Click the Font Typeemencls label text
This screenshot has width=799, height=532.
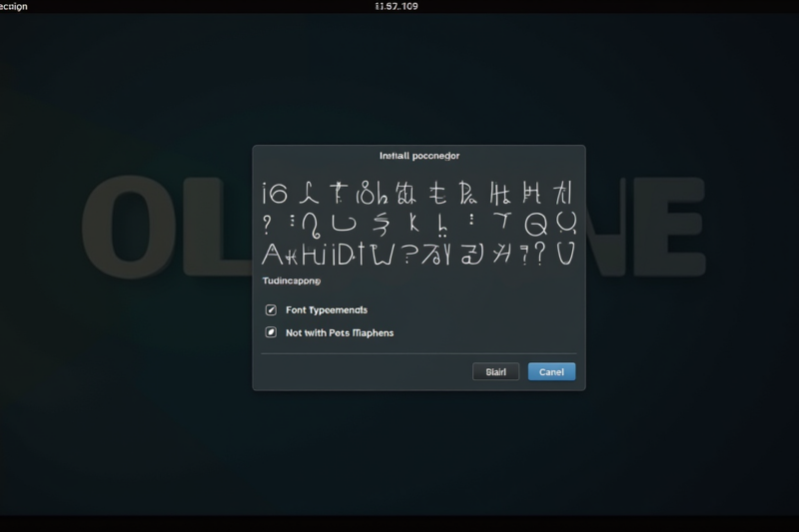point(327,310)
